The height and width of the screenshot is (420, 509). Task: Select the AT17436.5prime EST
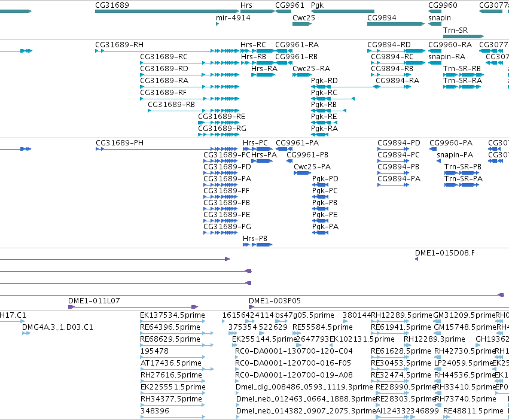177,370
